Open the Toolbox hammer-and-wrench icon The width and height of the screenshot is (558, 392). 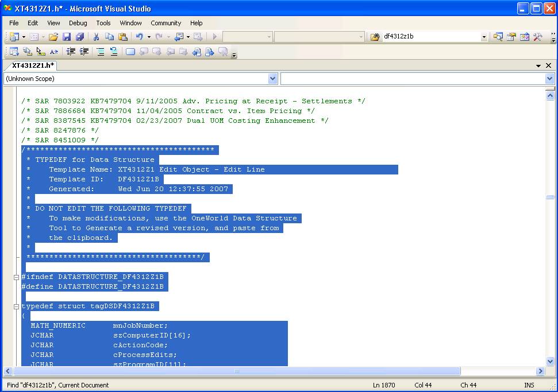tap(537, 37)
